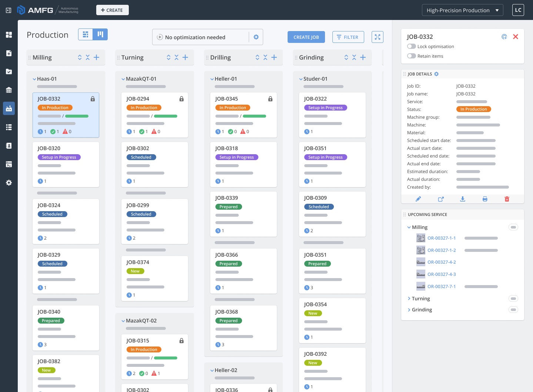533x392 pixels.
Task: Select the JOB-0374 card
Action: tap(155, 278)
